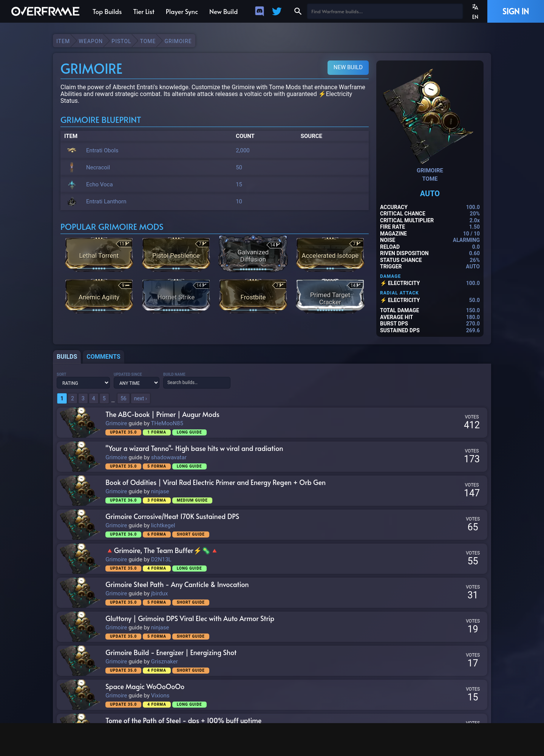Screen dimensions: 544x756
Task: Click the search magnifier icon
Action: pos(298,11)
